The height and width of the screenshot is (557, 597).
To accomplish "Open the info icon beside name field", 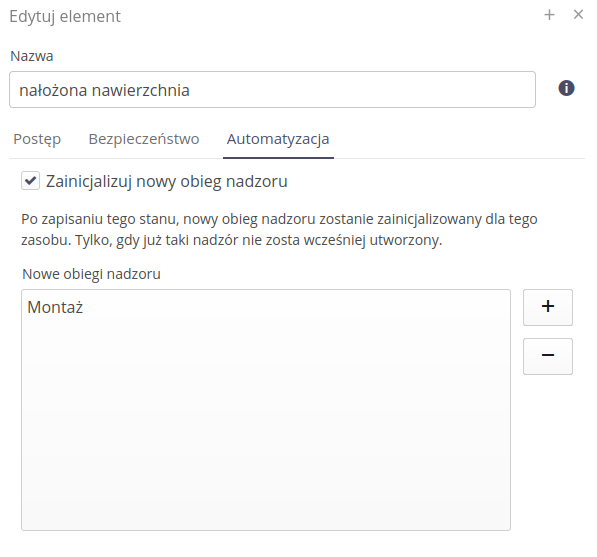I will (566, 88).
